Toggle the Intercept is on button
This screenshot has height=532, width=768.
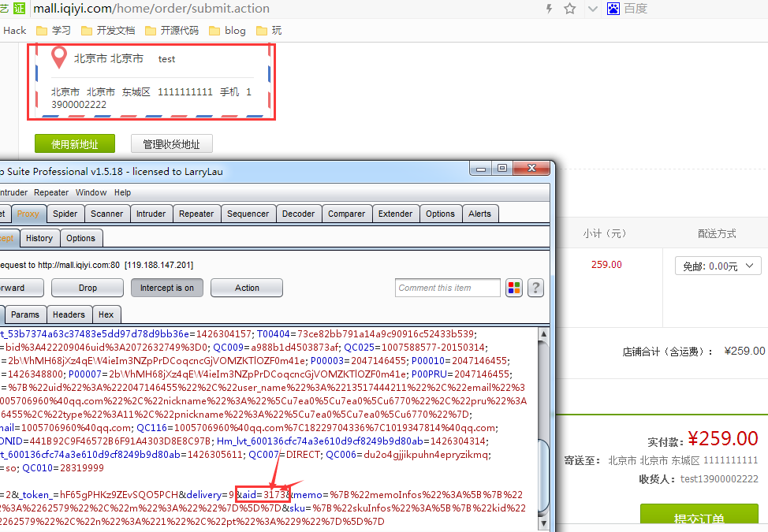click(x=167, y=288)
